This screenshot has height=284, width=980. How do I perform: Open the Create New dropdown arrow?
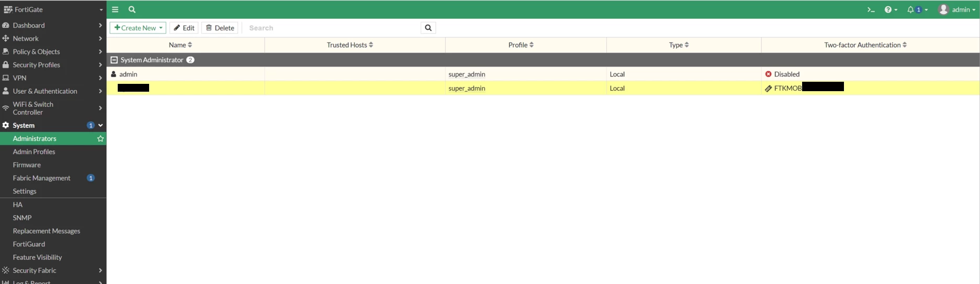(161, 28)
